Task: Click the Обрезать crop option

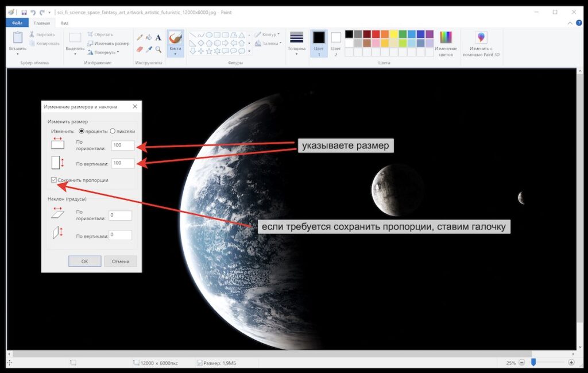Action: (x=100, y=34)
